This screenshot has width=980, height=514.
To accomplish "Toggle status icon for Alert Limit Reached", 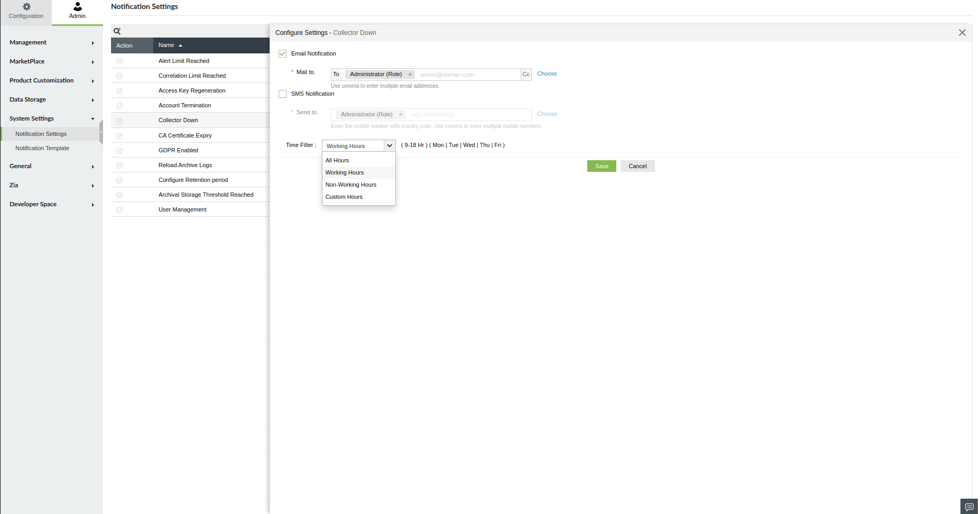I will pos(119,61).
